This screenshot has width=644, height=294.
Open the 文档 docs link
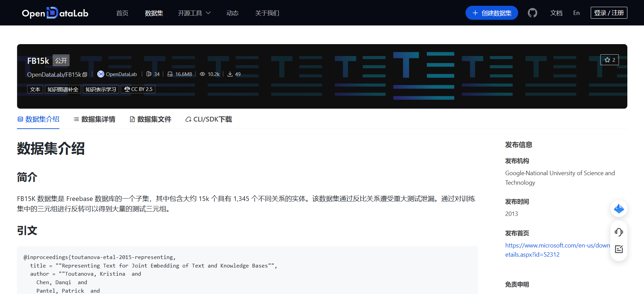pos(556,13)
